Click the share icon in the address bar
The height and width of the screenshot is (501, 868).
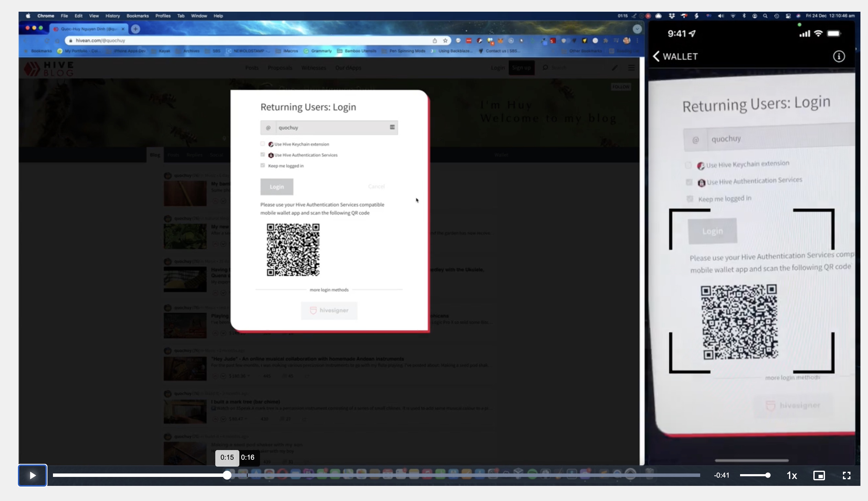tap(435, 41)
